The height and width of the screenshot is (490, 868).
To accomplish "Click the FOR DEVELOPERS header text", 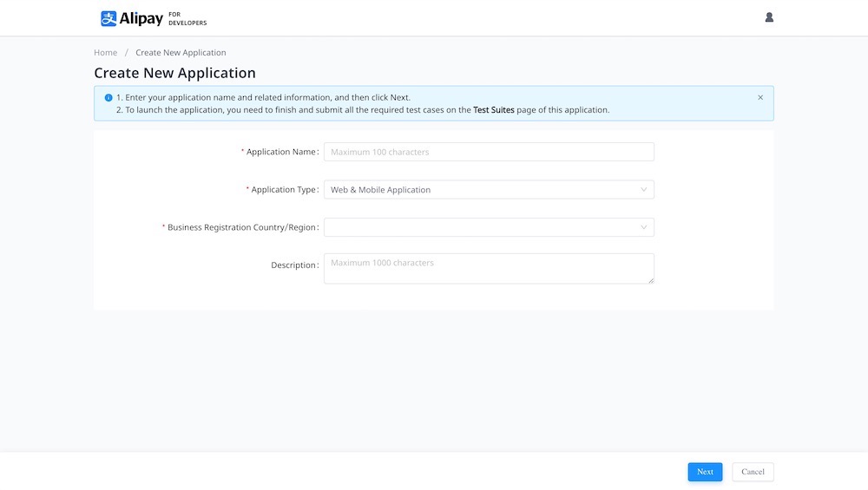I will pyautogui.click(x=187, y=18).
